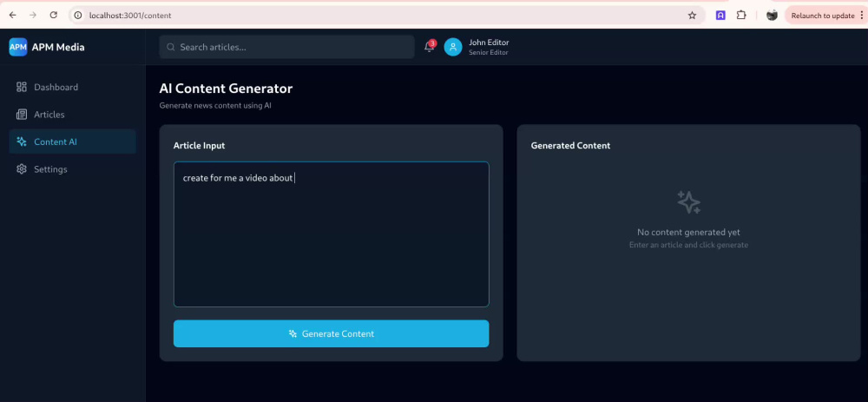Click the John Editor profile name
Image resolution: width=868 pixels, height=402 pixels.
[x=489, y=42]
